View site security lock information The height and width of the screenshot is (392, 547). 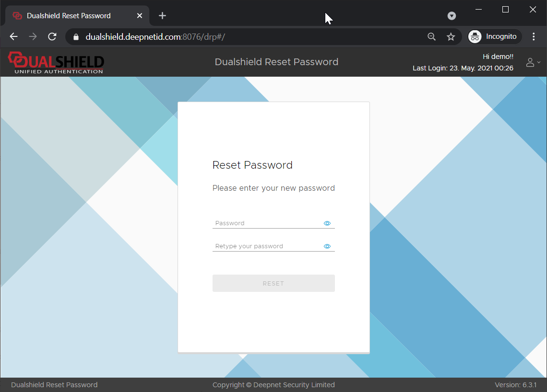(x=76, y=36)
